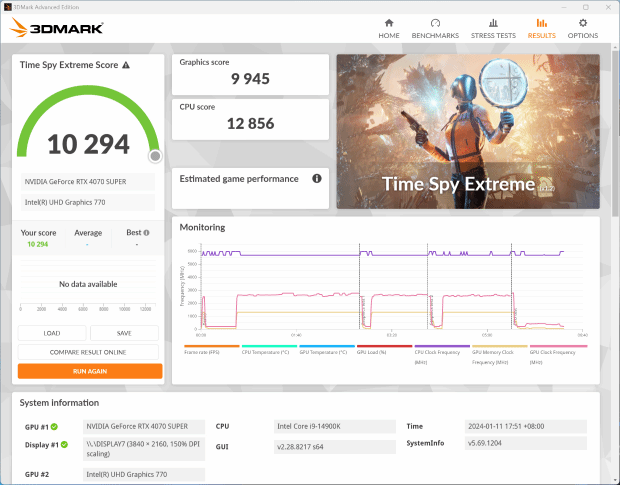The height and width of the screenshot is (485, 620).
Task: Click the SystemInfo version v5.69.1204
Action: tap(525, 443)
